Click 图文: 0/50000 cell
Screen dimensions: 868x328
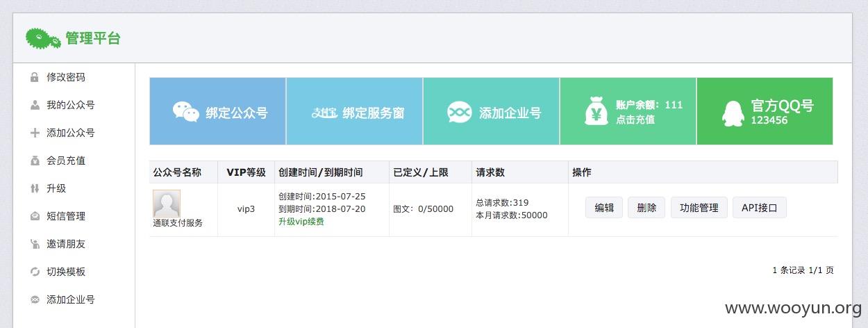[424, 208]
